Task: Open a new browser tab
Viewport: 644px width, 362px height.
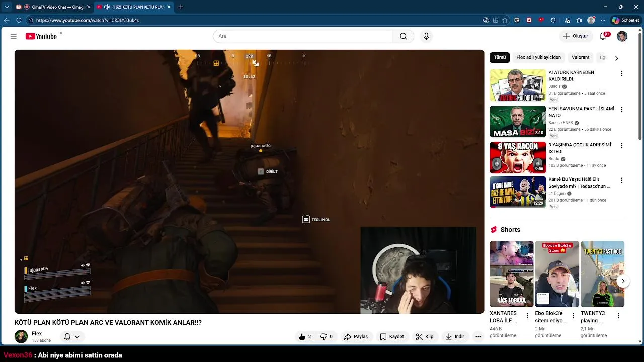Action: pos(181,7)
